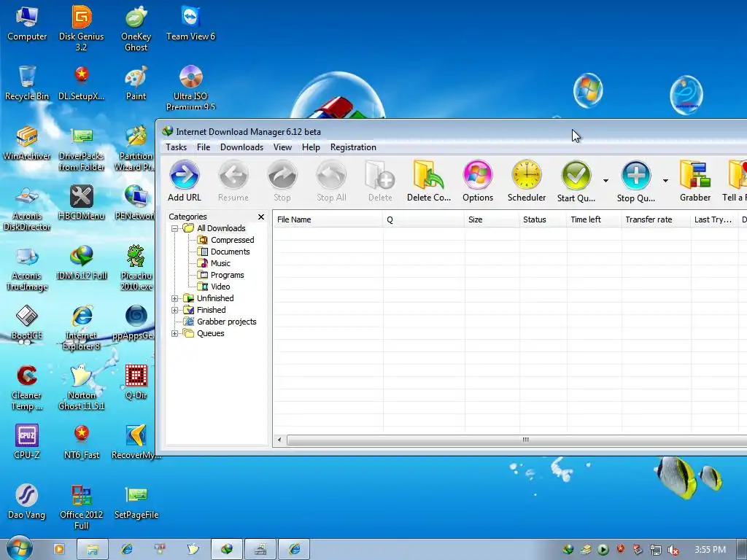Sort by Size column header
Viewport: 747px width, 560px height.
pyautogui.click(x=492, y=219)
